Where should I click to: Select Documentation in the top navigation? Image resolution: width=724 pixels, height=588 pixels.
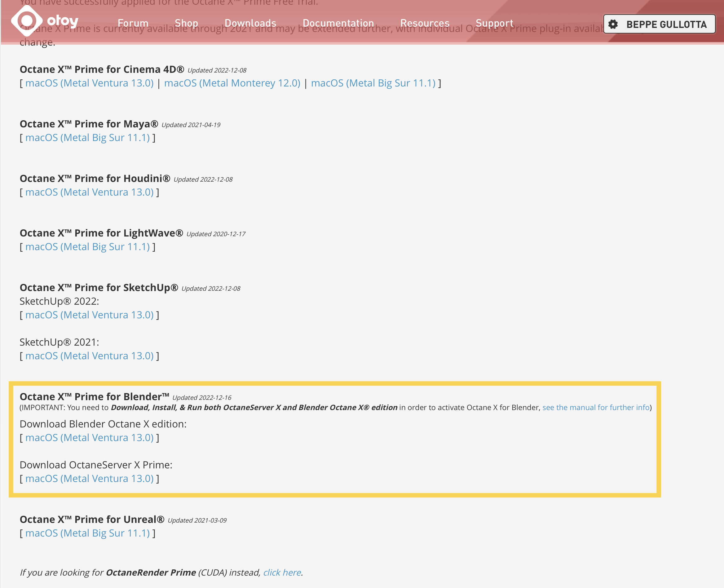point(338,23)
